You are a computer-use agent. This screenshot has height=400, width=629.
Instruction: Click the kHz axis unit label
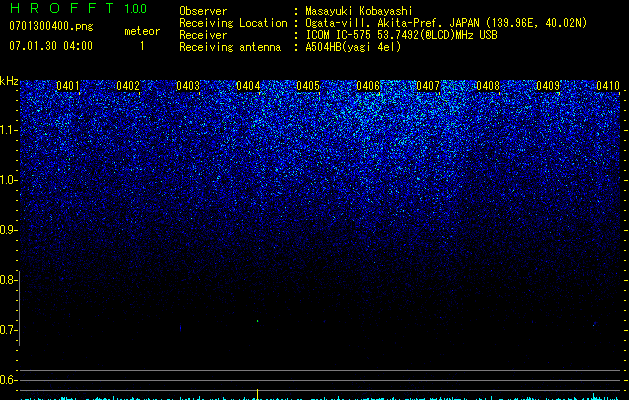tap(9, 81)
